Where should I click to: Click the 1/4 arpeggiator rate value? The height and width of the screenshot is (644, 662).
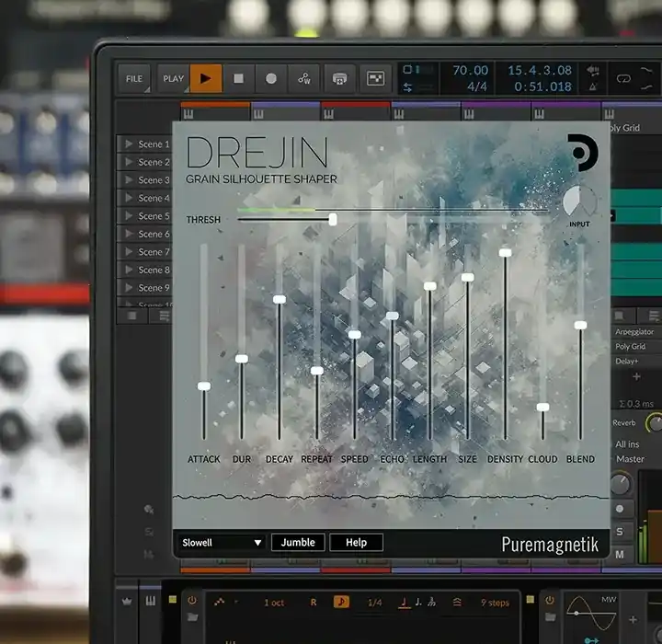[x=374, y=603]
